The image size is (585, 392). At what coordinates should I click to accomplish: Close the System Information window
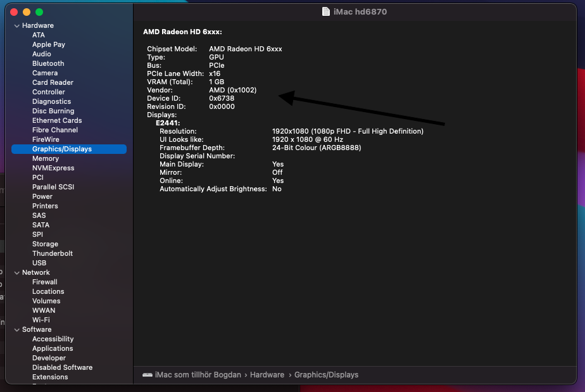point(14,12)
